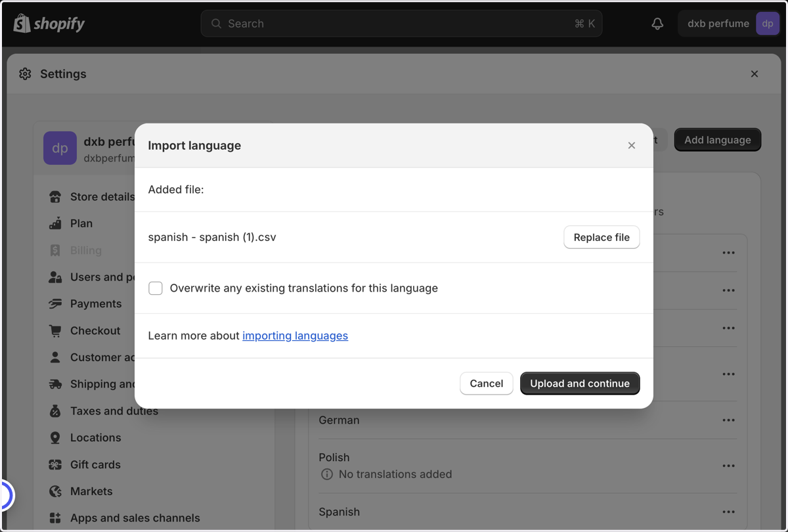The height and width of the screenshot is (532, 788).
Task: Click the Payments icon in sidebar
Action: pyautogui.click(x=55, y=304)
